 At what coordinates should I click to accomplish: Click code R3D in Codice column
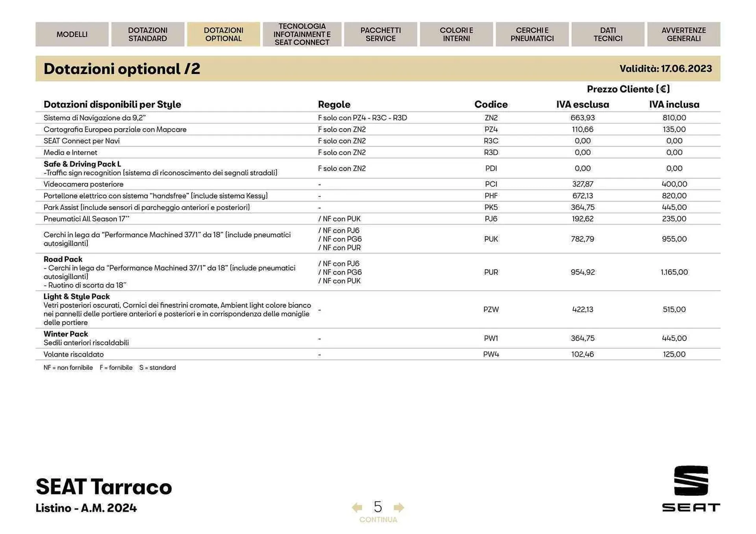point(491,152)
